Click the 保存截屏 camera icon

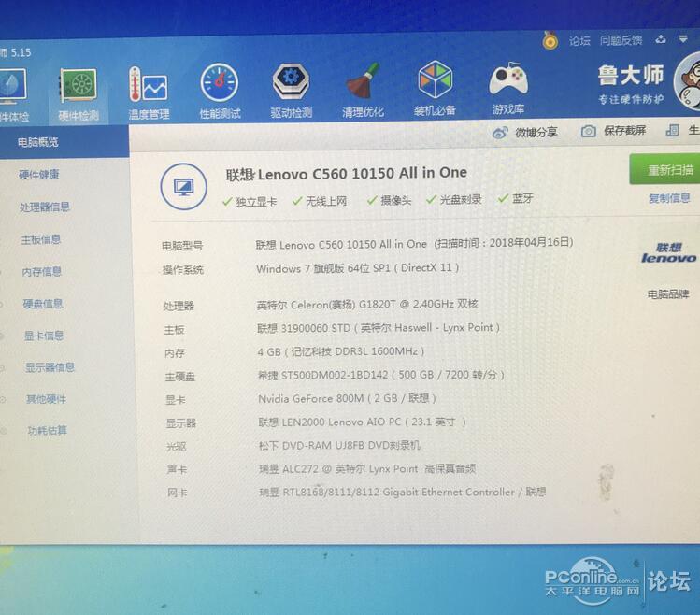pyautogui.click(x=589, y=131)
